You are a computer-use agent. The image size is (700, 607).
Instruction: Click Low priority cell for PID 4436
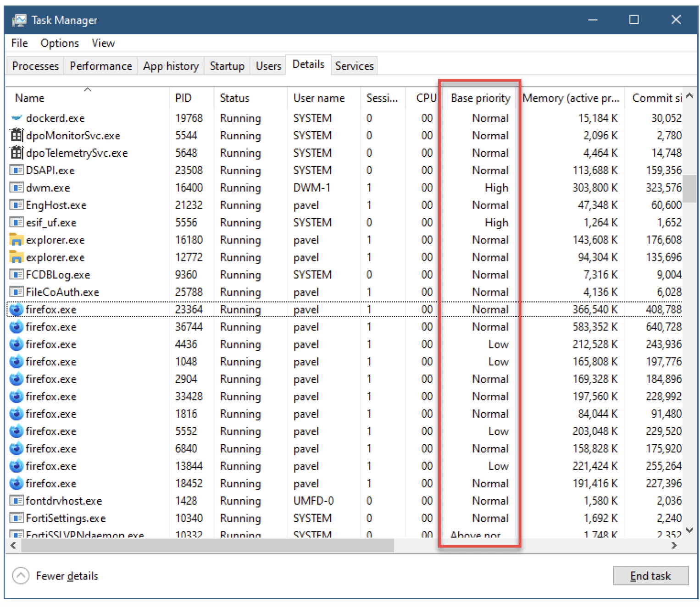tap(498, 345)
